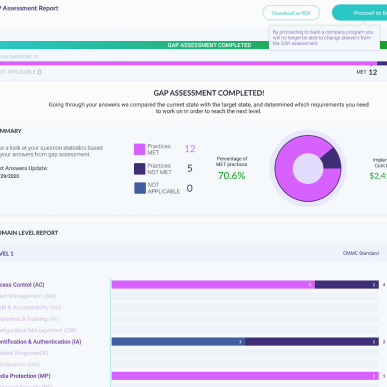
Task: Click the dark NOT MET slice of donut chart
Action: tap(331, 159)
